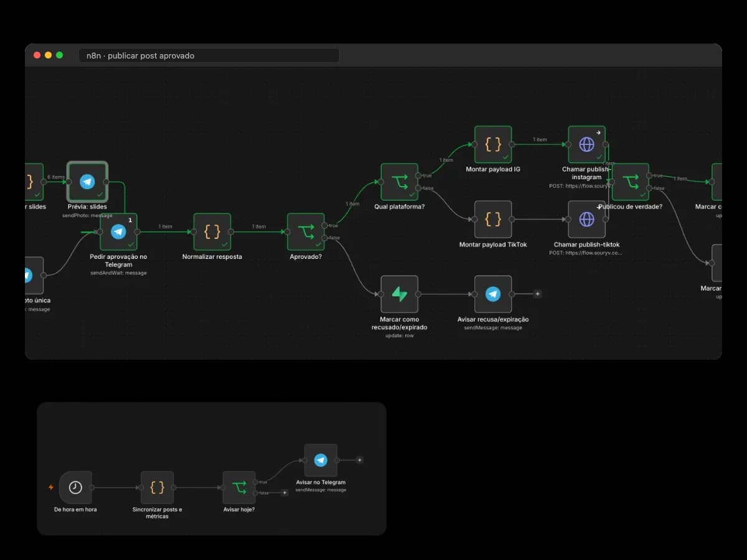Select the Qual plataforma? branch node
This screenshot has width=747, height=560.
click(400, 182)
